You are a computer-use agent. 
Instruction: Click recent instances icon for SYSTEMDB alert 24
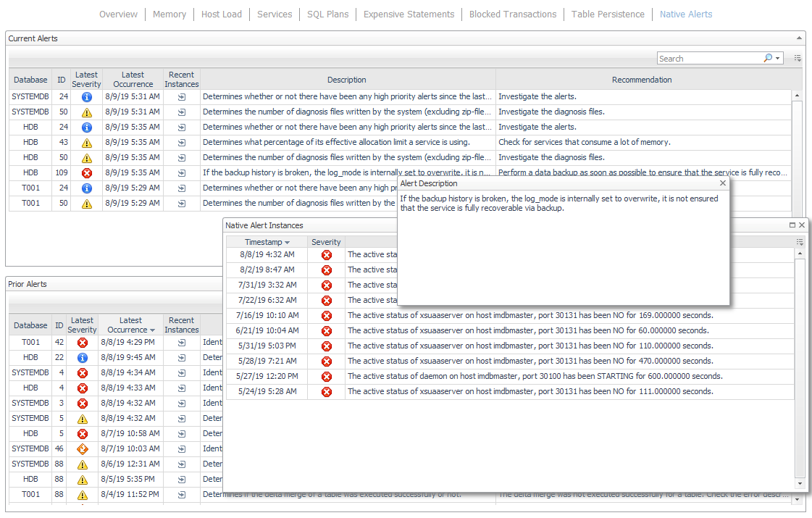click(181, 97)
